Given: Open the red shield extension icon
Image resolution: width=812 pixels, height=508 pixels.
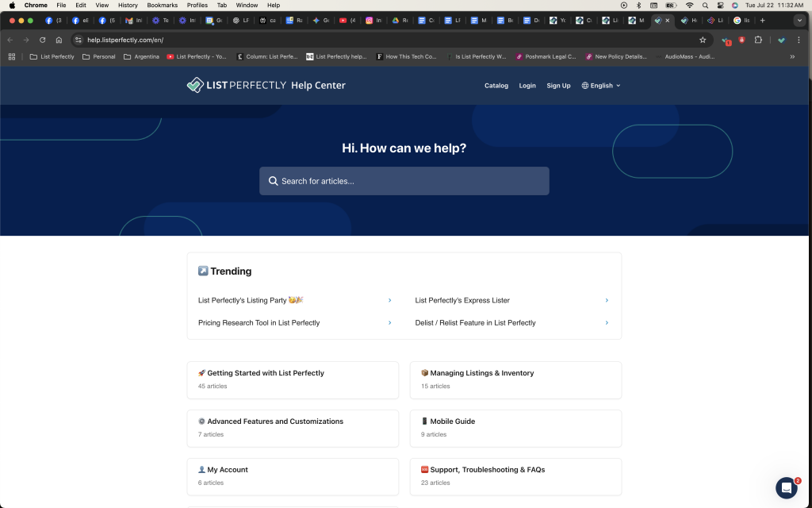Looking at the screenshot, I should pos(741,40).
